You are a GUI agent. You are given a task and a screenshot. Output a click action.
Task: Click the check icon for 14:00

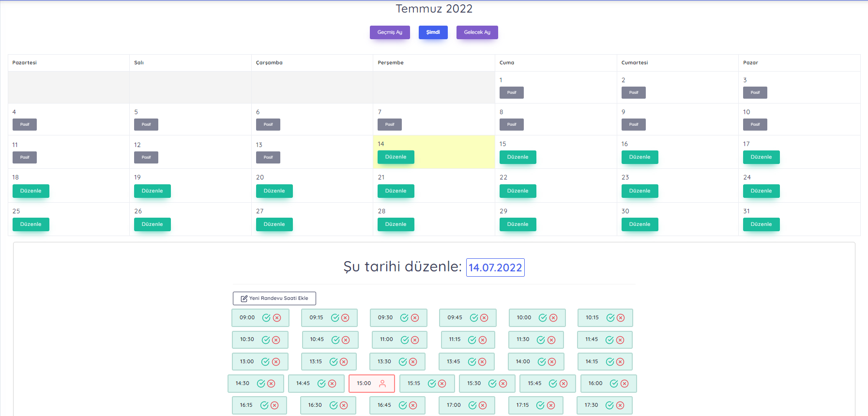coord(542,362)
